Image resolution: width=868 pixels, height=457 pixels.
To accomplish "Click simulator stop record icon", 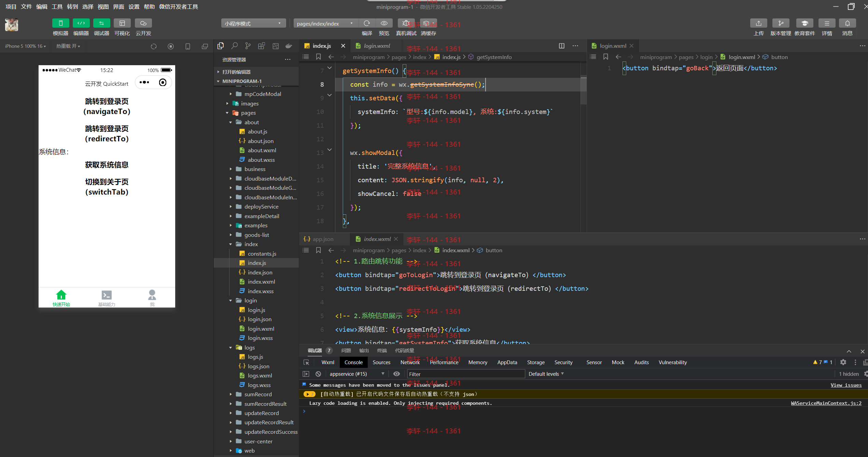I will 171,46.
